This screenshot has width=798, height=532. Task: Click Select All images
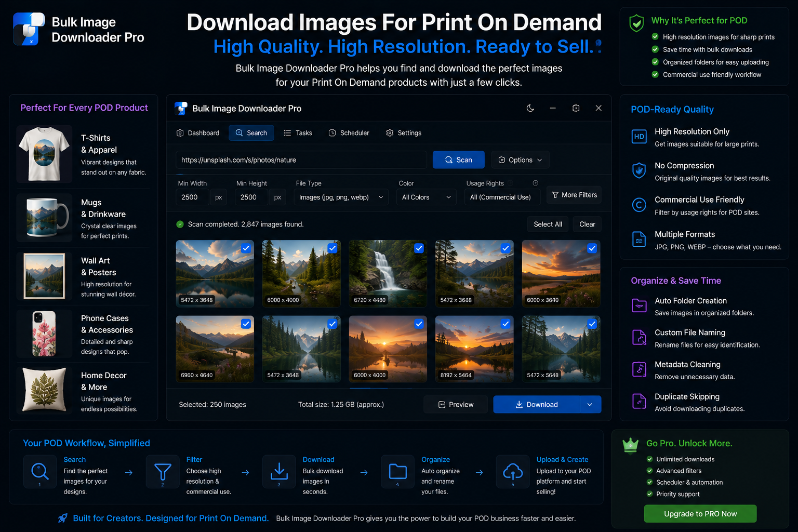[548, 224]
